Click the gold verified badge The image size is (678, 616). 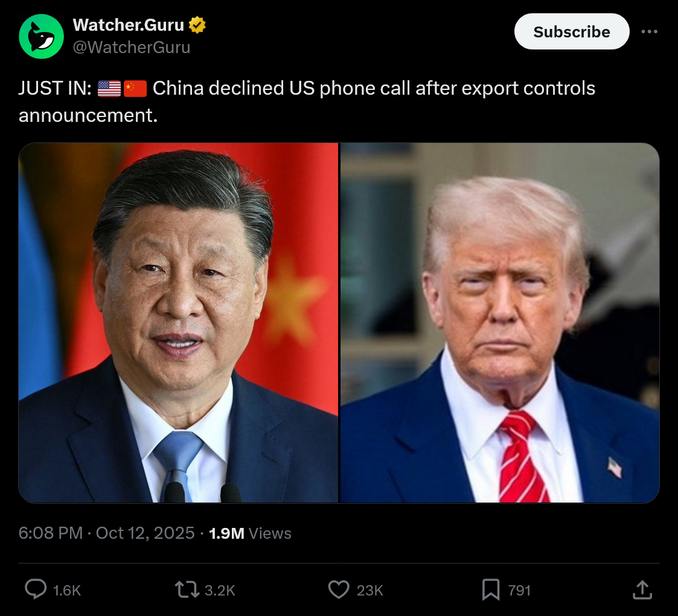[197, 25]
